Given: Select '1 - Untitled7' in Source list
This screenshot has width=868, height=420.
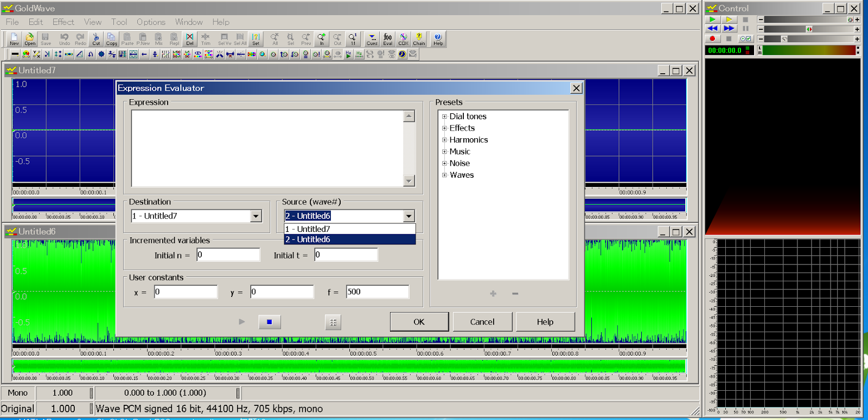Looking at the screenshot, I should (350, 229).
